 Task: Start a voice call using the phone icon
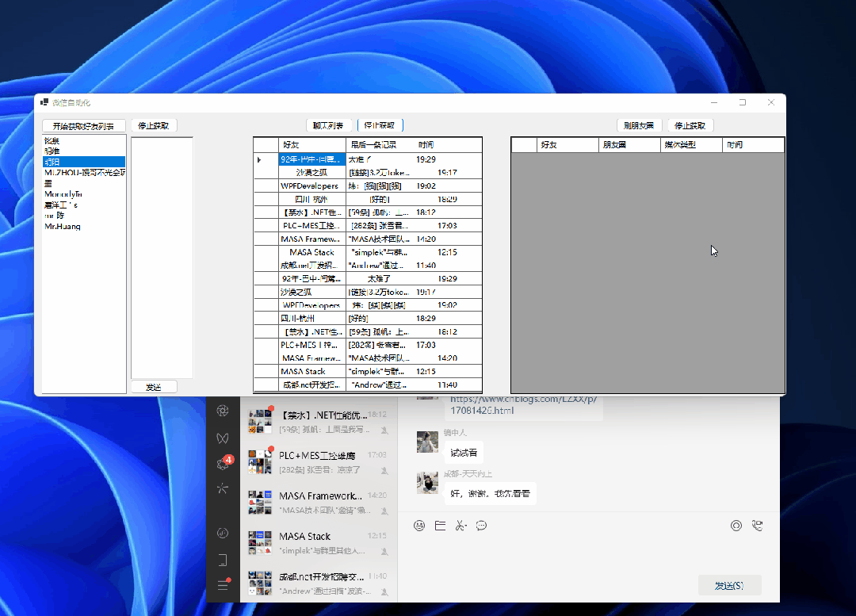point(757,525)
